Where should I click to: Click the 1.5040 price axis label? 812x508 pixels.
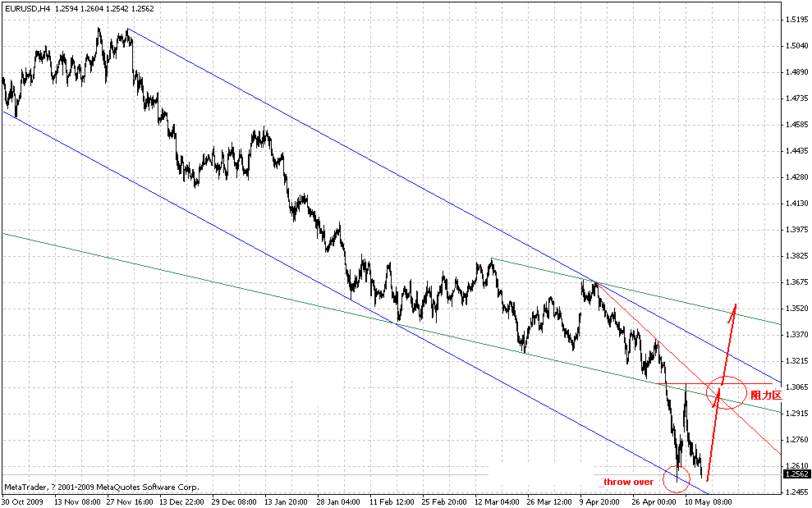[x=797, y=46]
